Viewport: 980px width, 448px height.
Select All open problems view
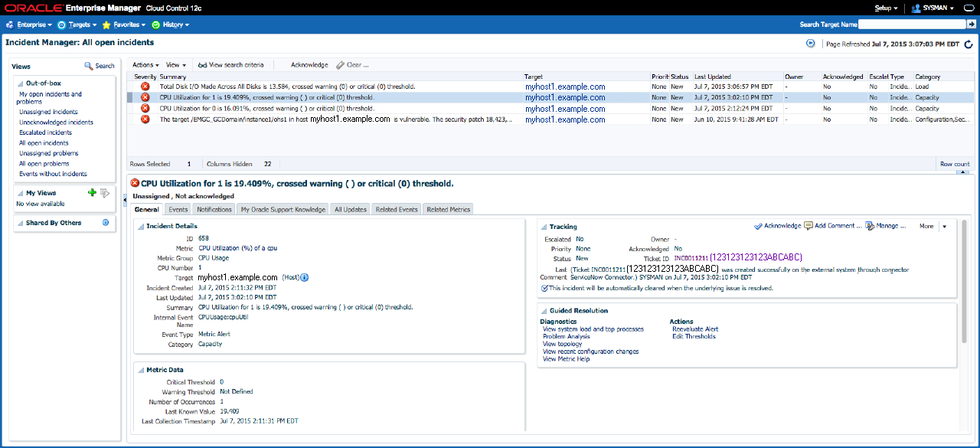pyautogui.click(x=44, y=164)
